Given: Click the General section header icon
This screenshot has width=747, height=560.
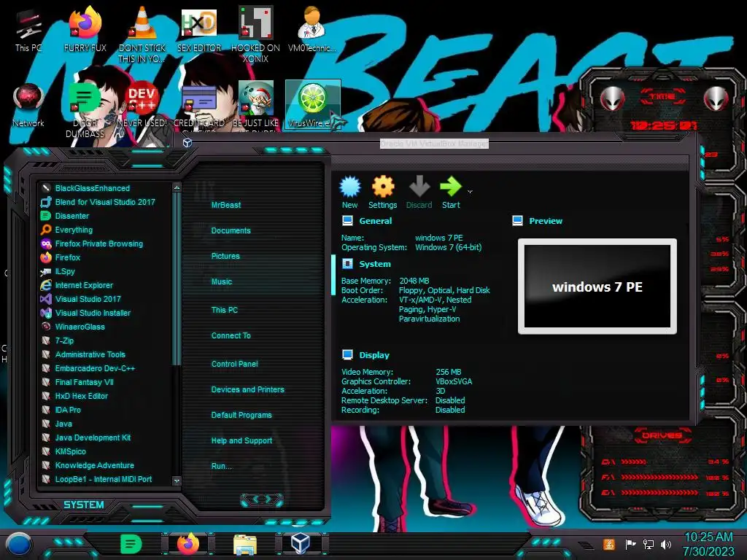Looking at the screenshot, I should (347, 220).
